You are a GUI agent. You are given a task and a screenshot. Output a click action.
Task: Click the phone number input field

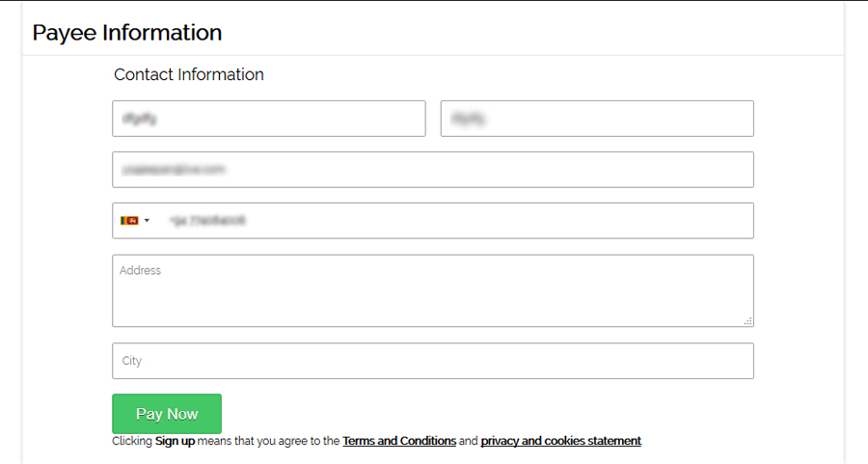point(453,221)
